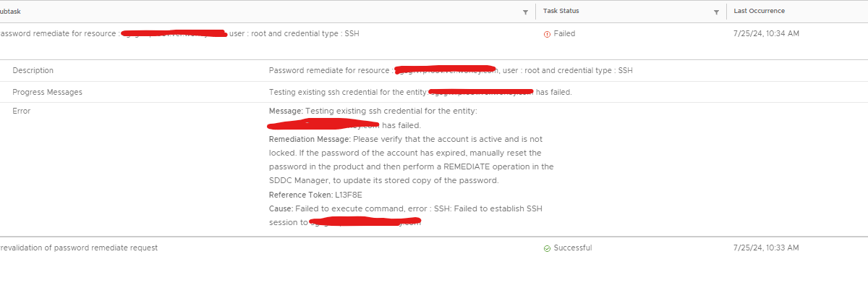Open the Subtask column filter icon

[x=525, y=12]
